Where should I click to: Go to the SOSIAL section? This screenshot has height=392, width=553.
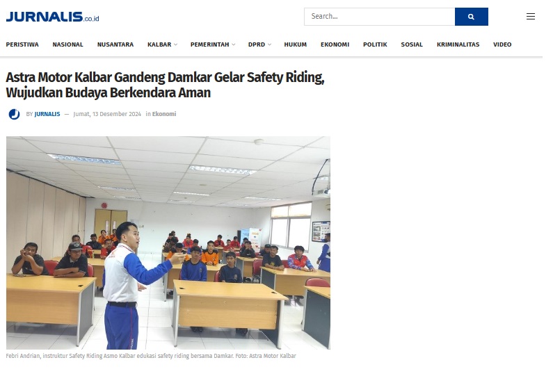(412, 44)
